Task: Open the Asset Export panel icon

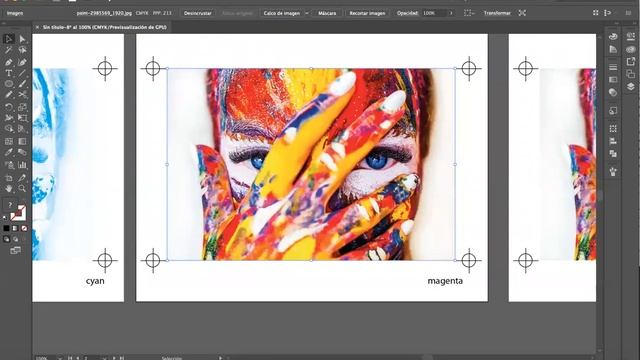Action: pyautogui.click(x=631, y=62)
